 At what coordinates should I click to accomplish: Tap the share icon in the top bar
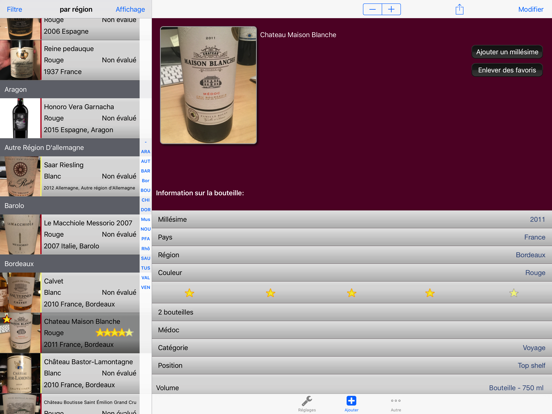(x=459, y=9)
